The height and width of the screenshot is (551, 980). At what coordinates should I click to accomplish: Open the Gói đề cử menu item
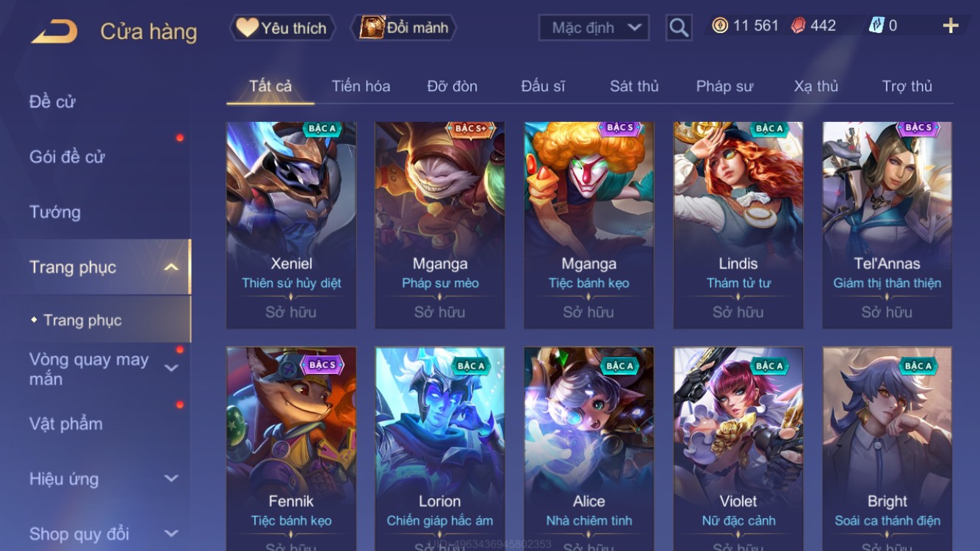pyautogui.click(x=67, y=156)
